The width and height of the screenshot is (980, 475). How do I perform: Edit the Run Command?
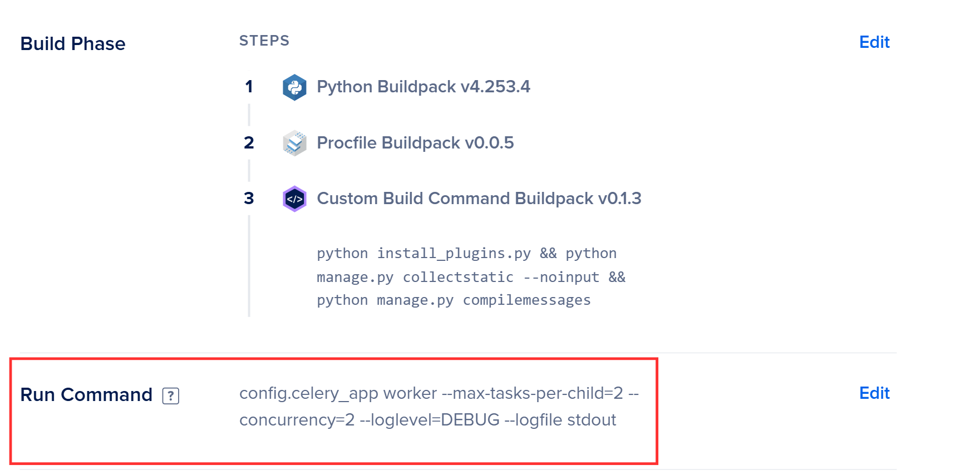pos(874,393)
